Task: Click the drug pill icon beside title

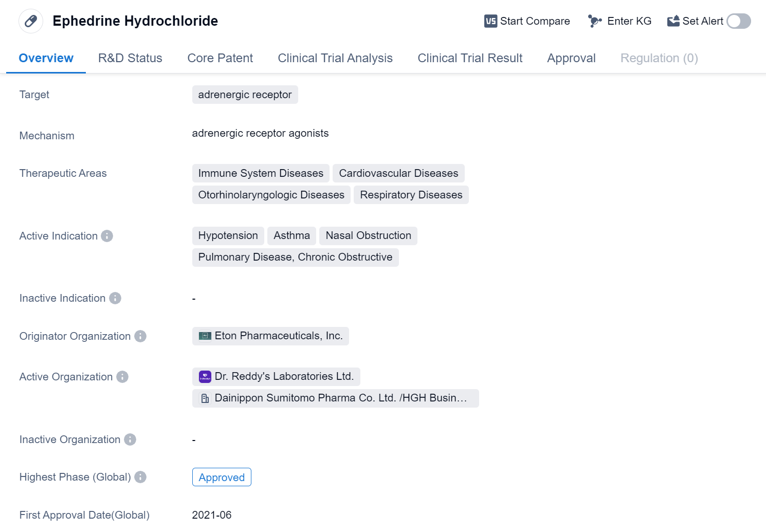Action: (x=31, y=21)
